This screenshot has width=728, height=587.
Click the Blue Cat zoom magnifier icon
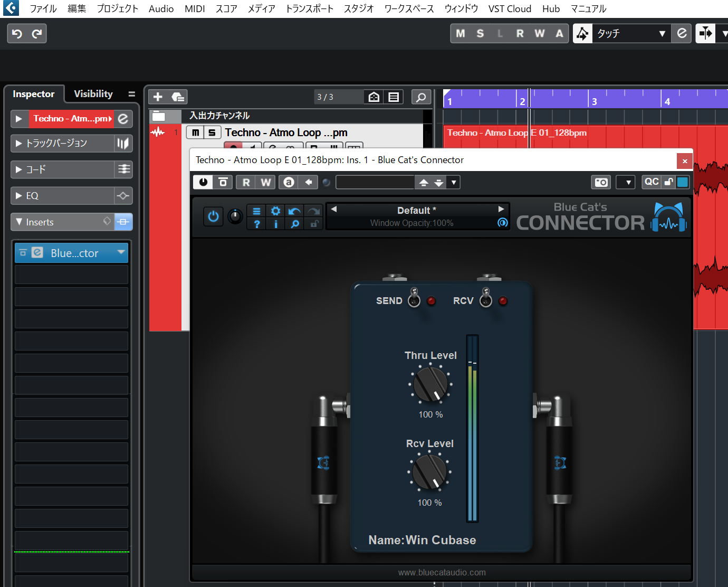click(x=295, y=224)
